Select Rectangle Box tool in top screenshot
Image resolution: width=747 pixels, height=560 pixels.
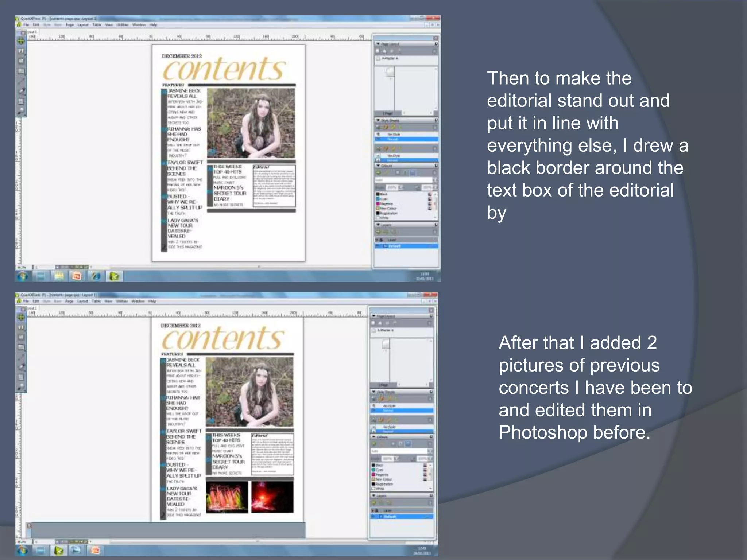click(x=22, y=71)
